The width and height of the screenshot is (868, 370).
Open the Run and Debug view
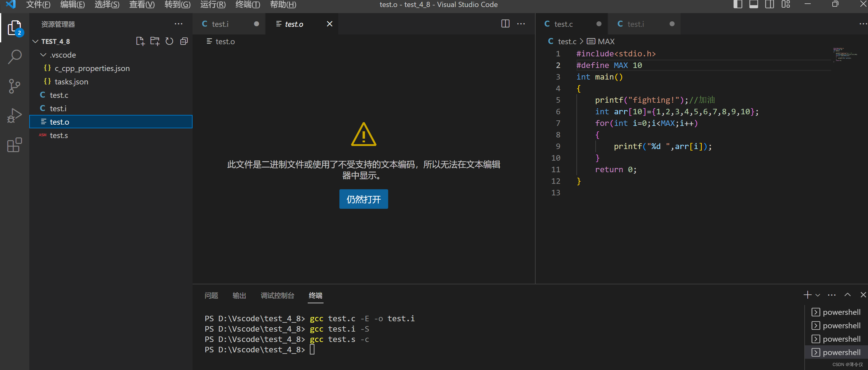pyautogui.click(x=15, y=116)
